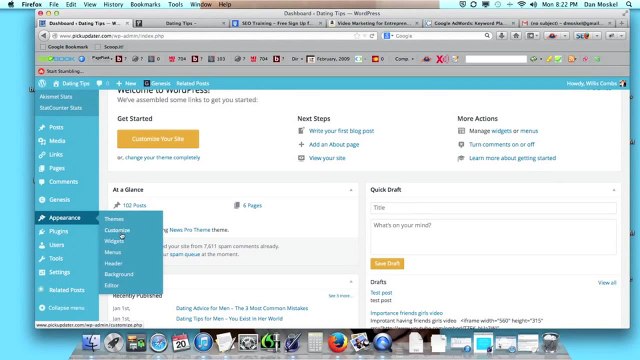Open the Tools sidebar item
This screenshot has width=640, height=360.
pos(56,258)
